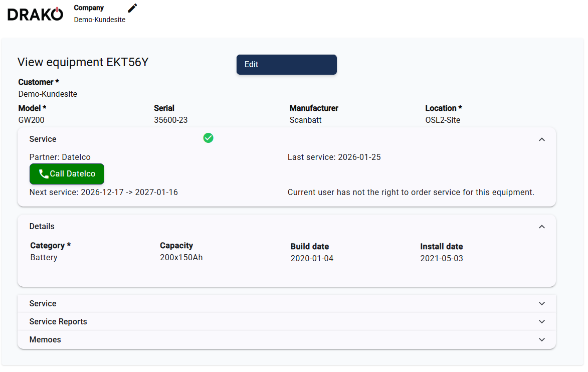
Task: Select the Company label in header
Action: pos(89,8)
